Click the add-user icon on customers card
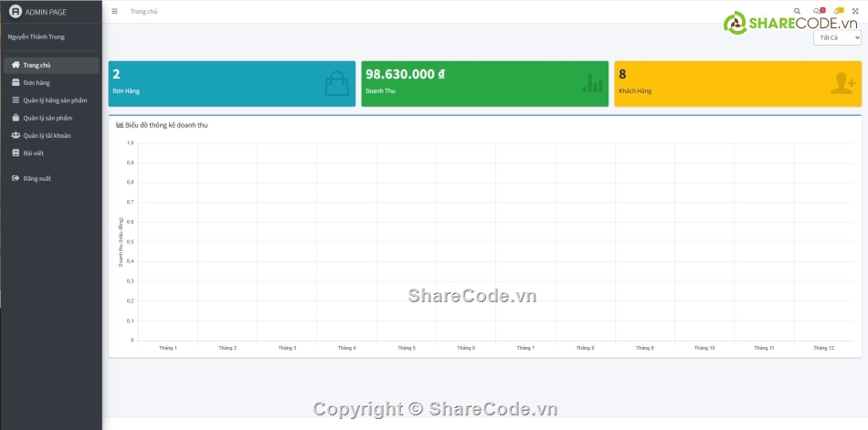Viewport: 868px width, 430px height. click(843, 84)
